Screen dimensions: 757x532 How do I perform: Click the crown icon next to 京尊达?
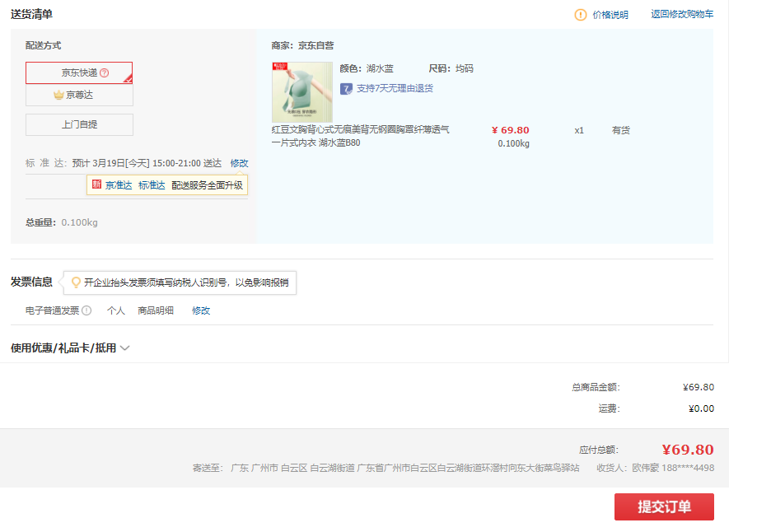coord(58,95)
